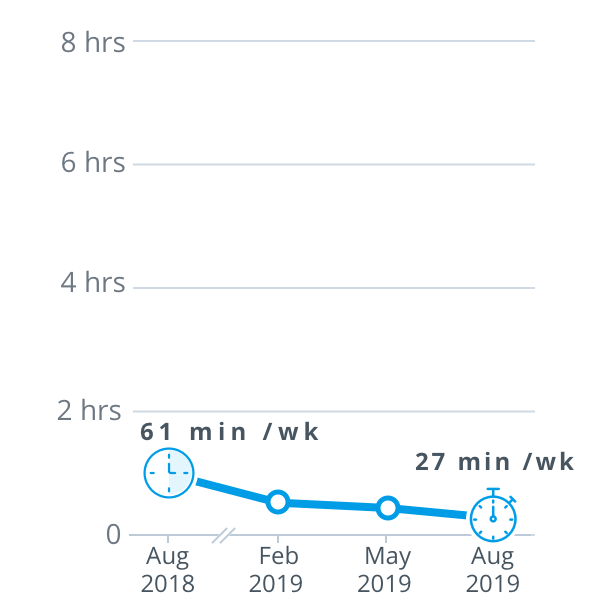Select the May 2019 data point circle
This screenshot has width=600, height=600.
[x=388, y=508]
